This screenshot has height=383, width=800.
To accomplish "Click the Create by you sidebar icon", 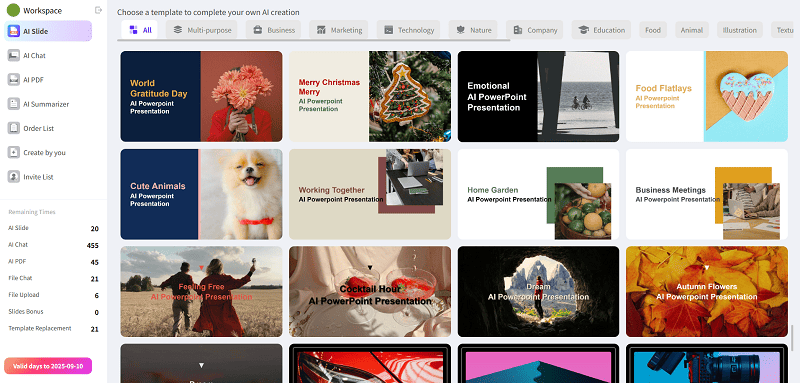I will pyautogui.click(x=14, y=152).
